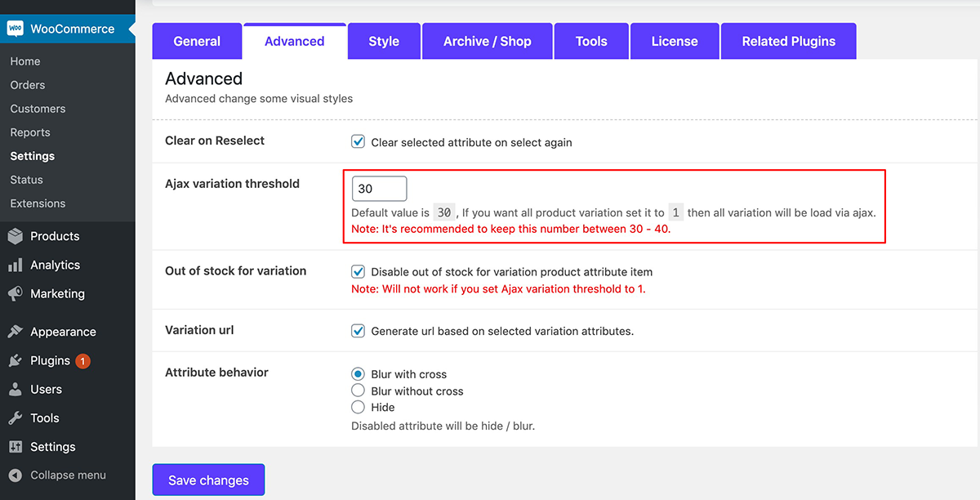The image size is (980, 500).
Task: Click the Collapse menu arrow icon
Action: coord(15,475)
